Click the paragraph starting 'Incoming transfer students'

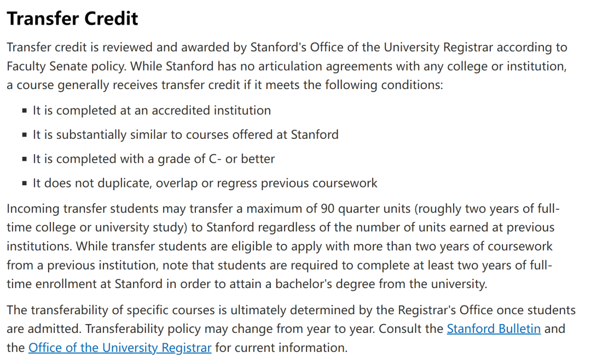point(283,246)
